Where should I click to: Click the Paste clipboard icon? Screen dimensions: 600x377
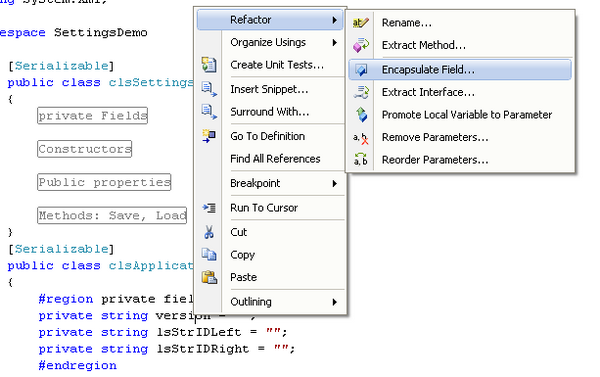coord(209,277)
